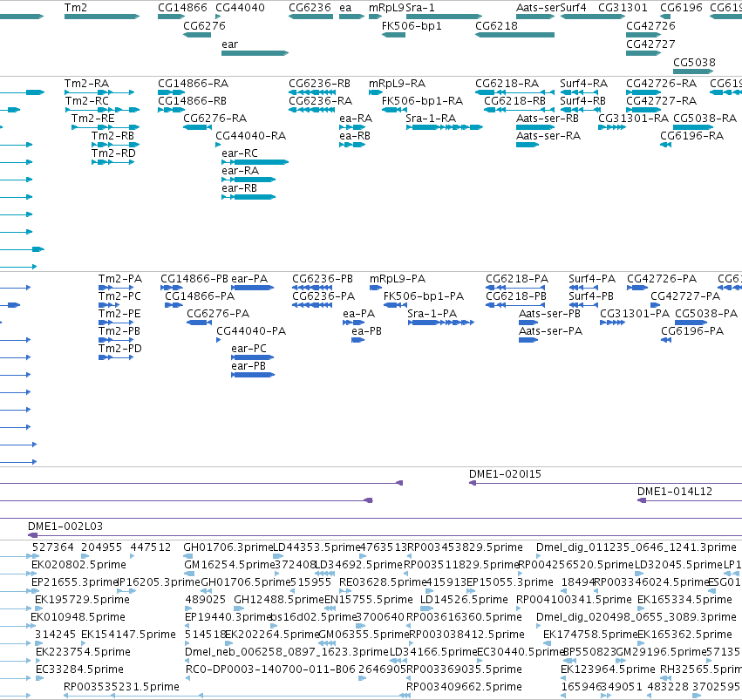742x700 pixels.
Task: Select the "CG6218-RB" transcript label
Action: (514, 101)
